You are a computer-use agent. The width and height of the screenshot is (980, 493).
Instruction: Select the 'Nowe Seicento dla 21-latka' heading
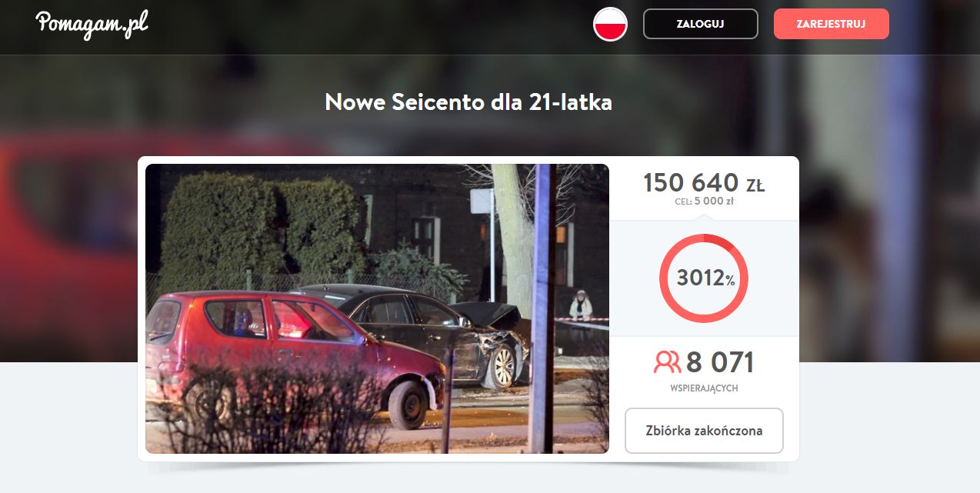coord(468,102)
